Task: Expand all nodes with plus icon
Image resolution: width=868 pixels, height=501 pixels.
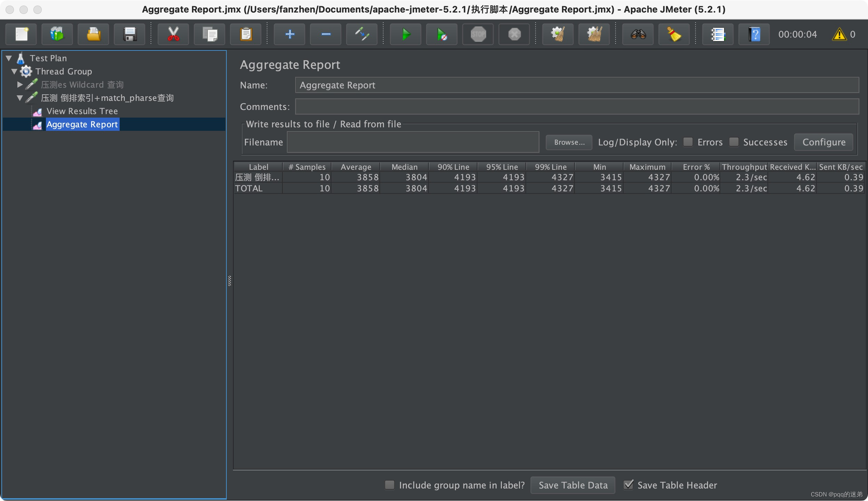Action: click(290, 34)
